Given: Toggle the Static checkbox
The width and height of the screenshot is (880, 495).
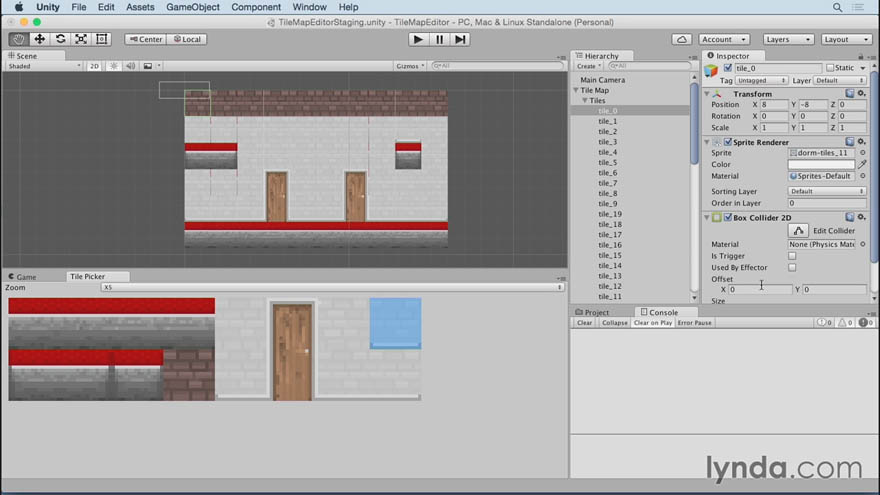Looking at the screenshot, I should tap(830, 68).
